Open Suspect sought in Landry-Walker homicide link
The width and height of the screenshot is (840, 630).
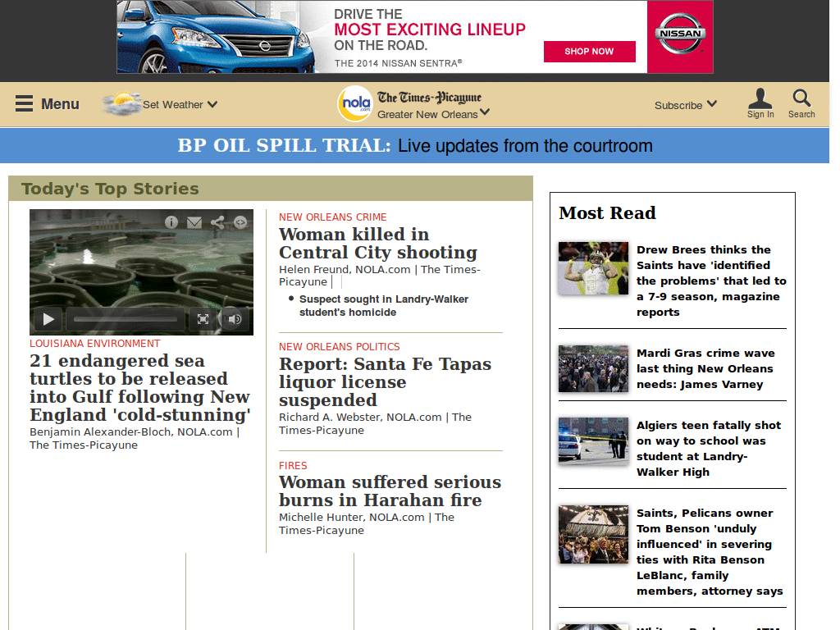click(384, 305)
